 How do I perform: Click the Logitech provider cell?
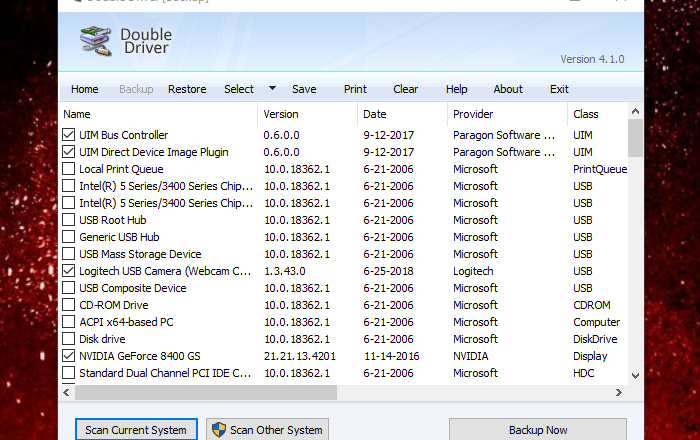click(x=473, y=270)
